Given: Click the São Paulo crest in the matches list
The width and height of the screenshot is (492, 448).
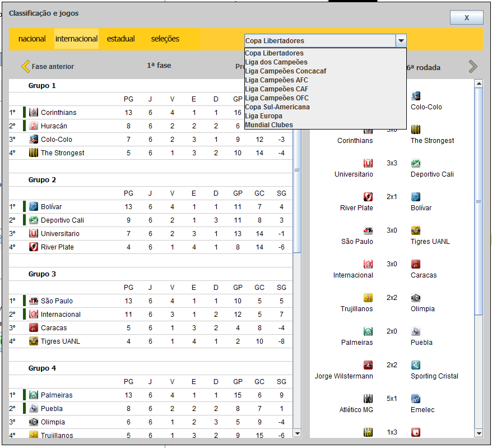Looking at the screenshot, I should click(x=368, y=230).
